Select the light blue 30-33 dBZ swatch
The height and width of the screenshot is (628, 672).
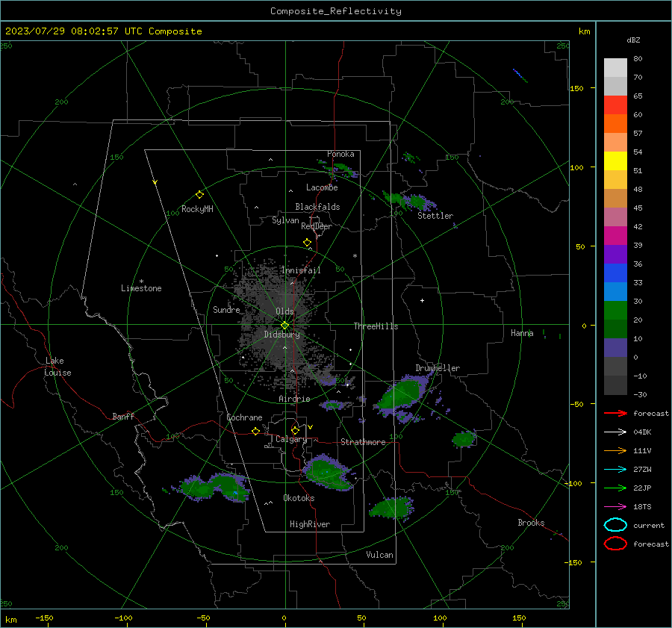click(x=615, y=292)
